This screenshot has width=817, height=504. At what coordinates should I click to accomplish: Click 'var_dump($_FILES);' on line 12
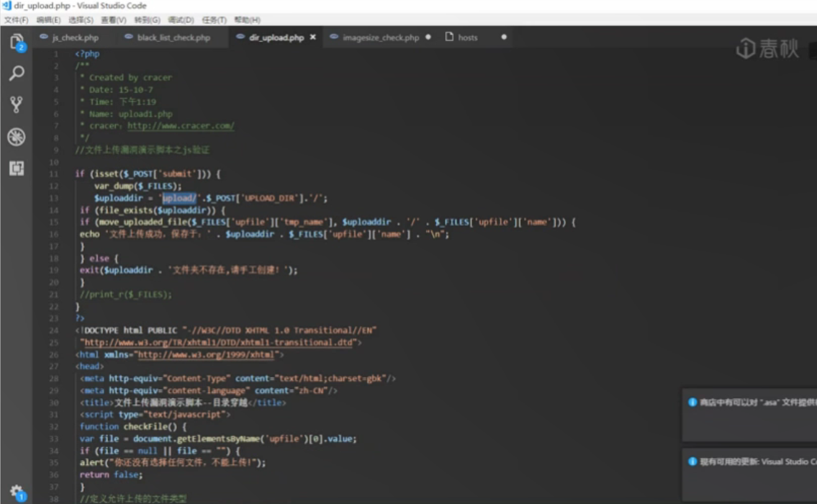[138, 186]
